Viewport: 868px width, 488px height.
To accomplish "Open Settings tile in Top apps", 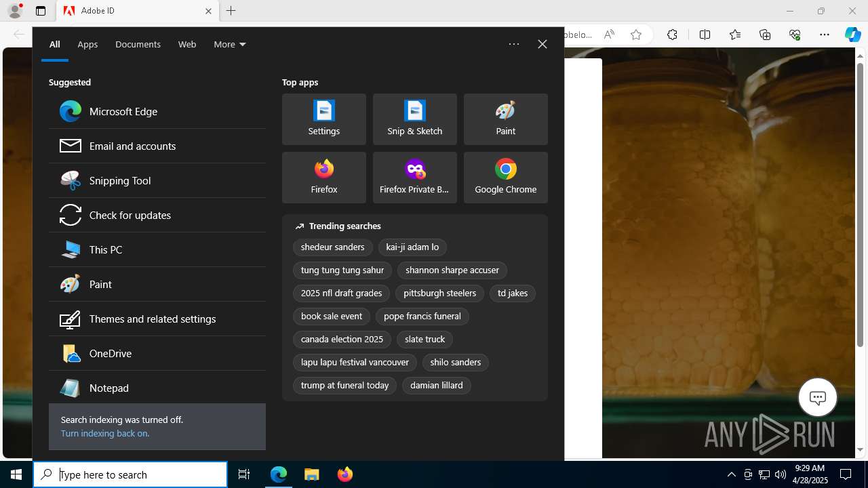I will [324, 119].
